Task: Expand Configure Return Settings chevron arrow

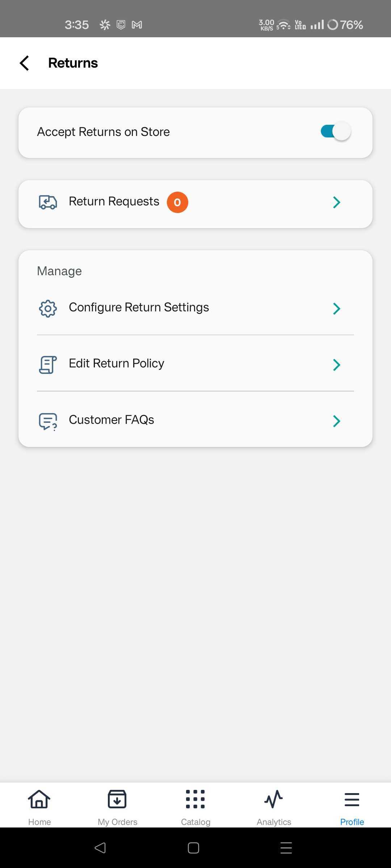Action: click(336, 309)
